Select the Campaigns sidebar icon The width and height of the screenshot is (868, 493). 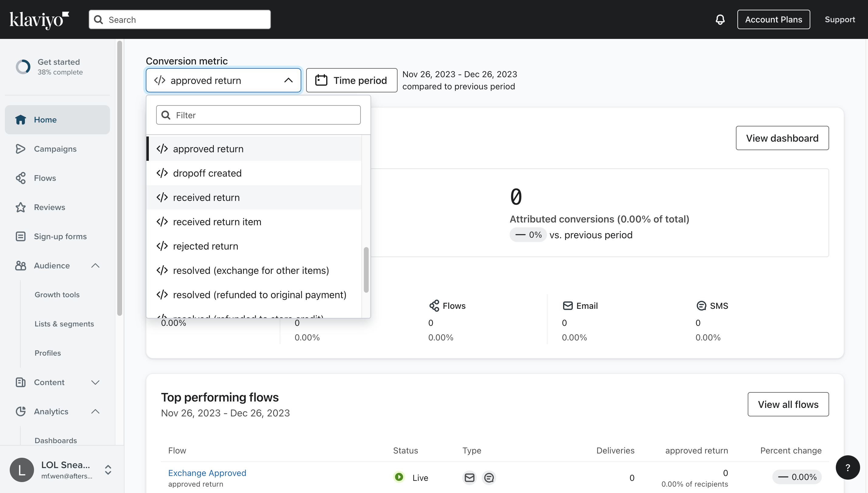(21, 149)
